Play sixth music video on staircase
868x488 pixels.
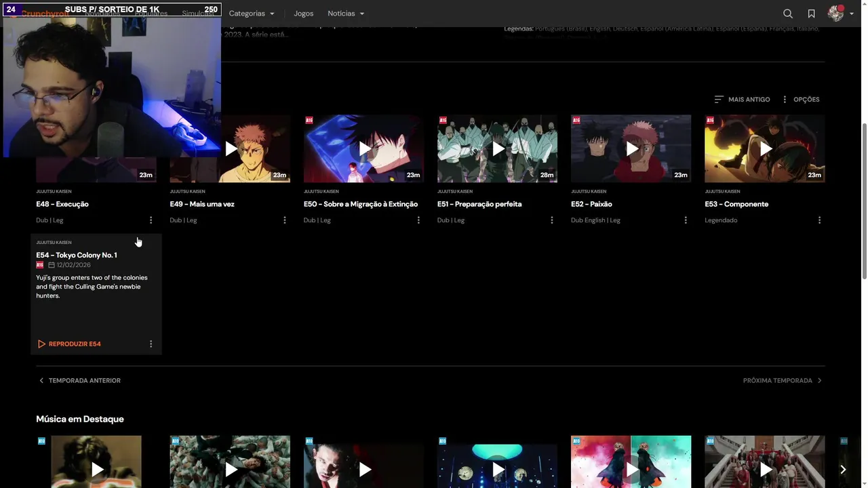click(x=764, y=469)
